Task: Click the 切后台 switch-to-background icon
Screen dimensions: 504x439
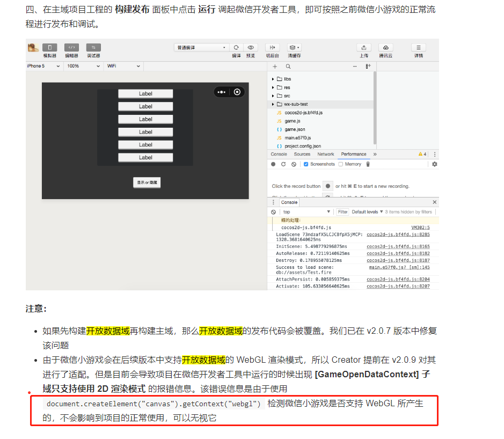Action: (272, 48)
